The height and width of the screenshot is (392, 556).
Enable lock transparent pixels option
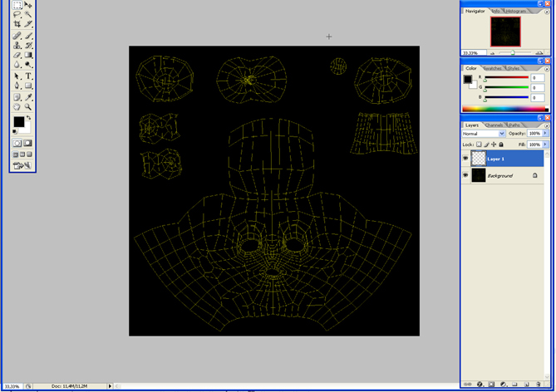[479, 145]
